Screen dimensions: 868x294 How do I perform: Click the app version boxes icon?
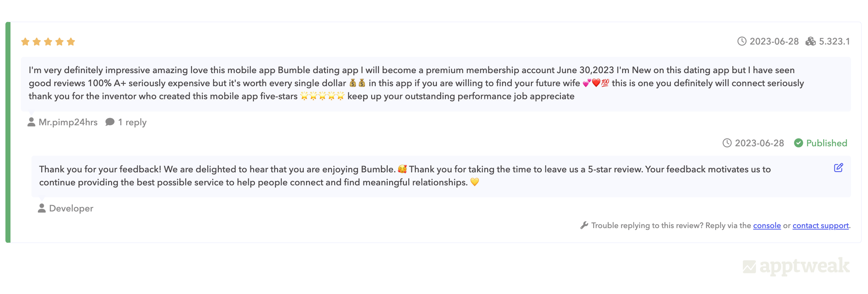point(810,41)
